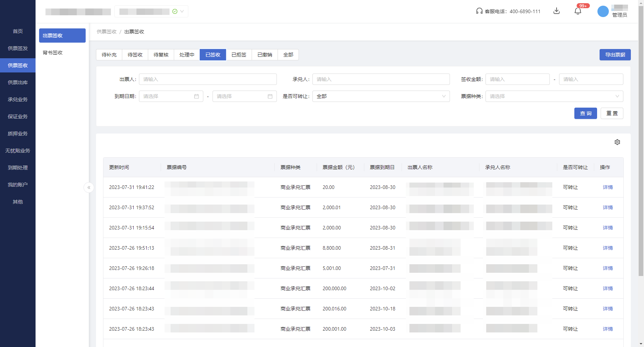Expand the 是否可转让 dropdown
644x347 pixels.
[x=381, y=96]
